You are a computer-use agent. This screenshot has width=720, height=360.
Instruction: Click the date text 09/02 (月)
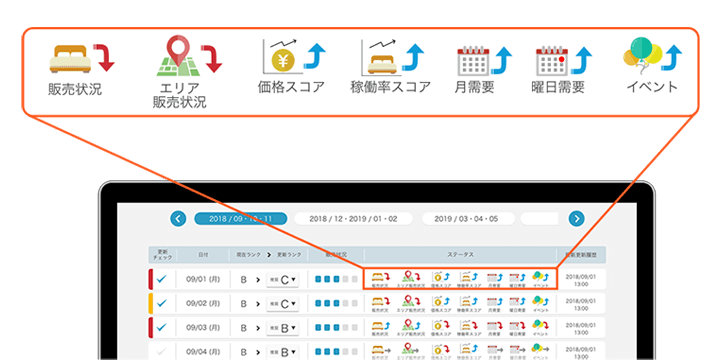pos(202,304)
